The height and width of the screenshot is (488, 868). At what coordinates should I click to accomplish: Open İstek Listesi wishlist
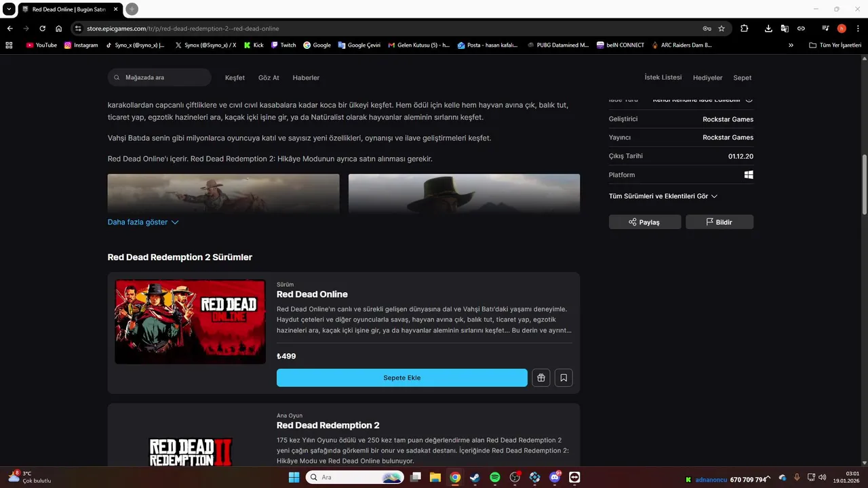click(x=663, y=77)
